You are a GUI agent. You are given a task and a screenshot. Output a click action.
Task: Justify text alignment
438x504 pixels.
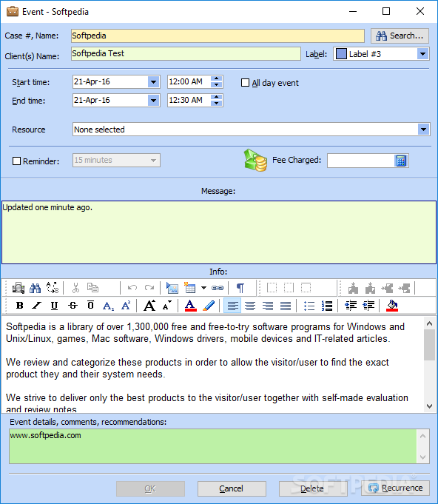(286, 306)
